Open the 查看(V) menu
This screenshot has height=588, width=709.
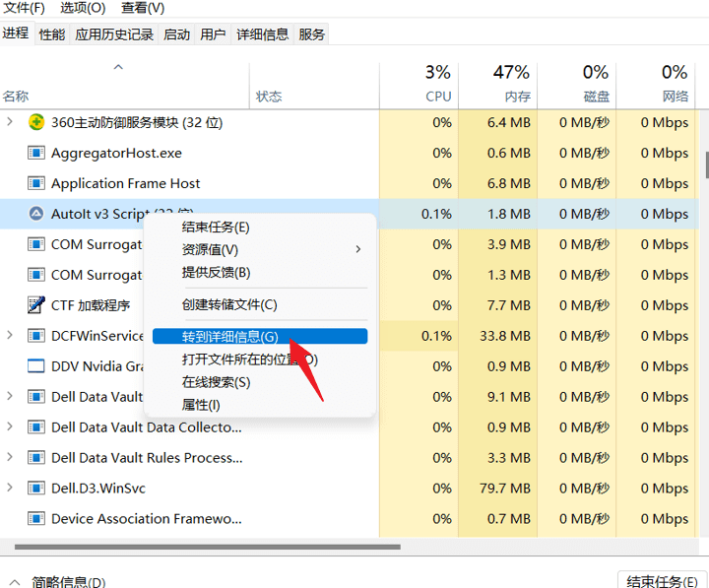[x=143, y=8]
